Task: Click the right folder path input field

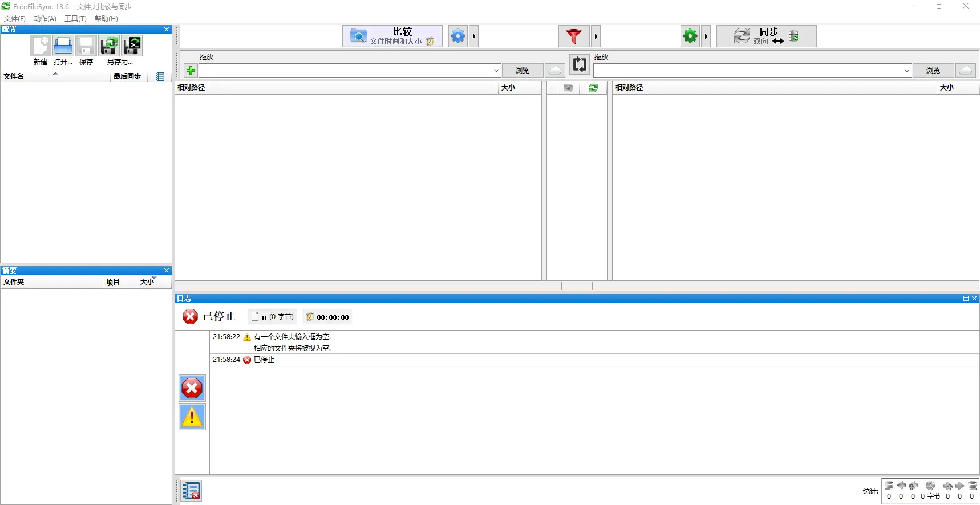Action: (747, 71)
